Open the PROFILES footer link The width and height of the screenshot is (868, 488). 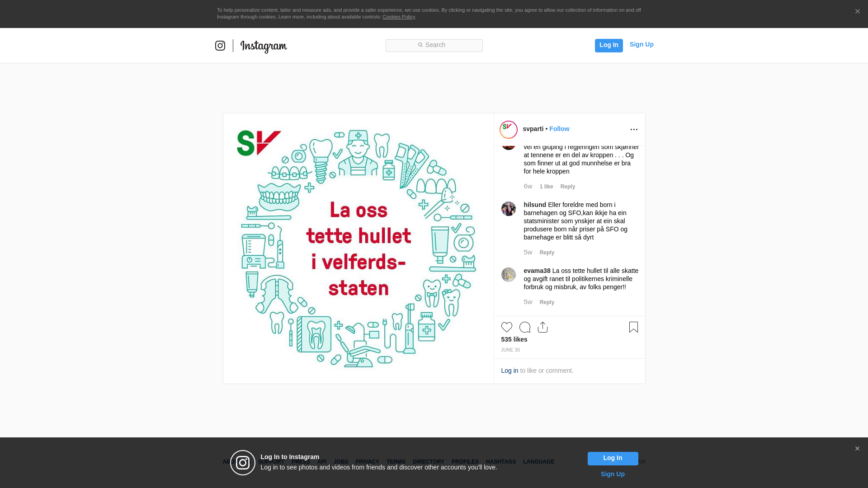point(465,462)
